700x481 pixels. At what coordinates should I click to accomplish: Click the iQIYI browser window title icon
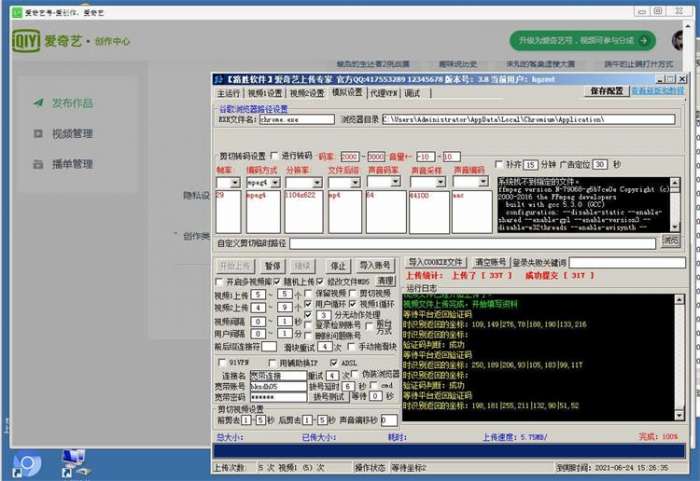17,12
